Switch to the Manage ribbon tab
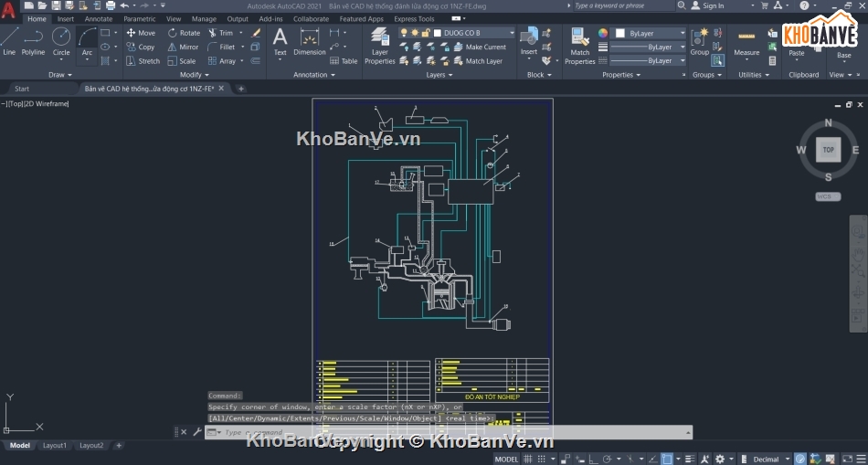This screenshot has width=868, height=465. [204, 19]
